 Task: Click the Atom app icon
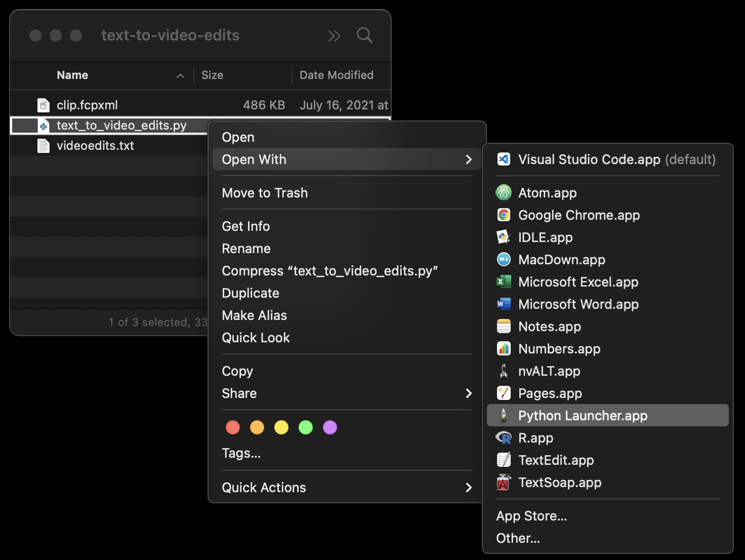tap(504, 192)
